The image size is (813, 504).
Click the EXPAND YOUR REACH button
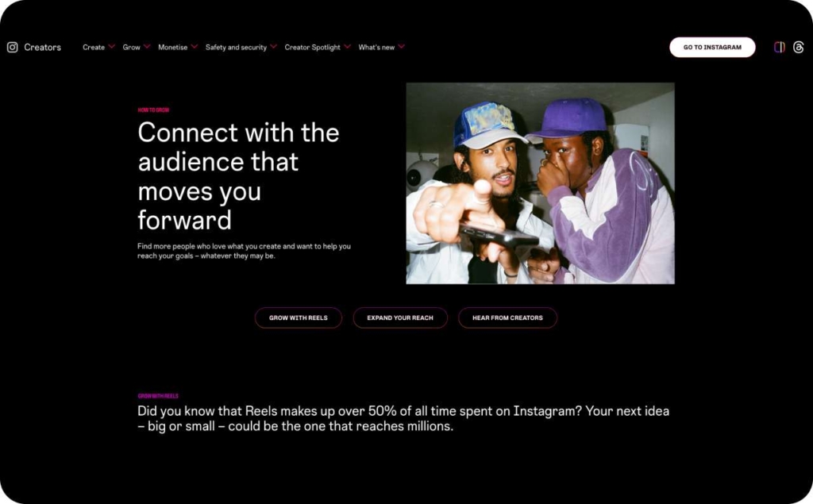[x=400, y=317]
